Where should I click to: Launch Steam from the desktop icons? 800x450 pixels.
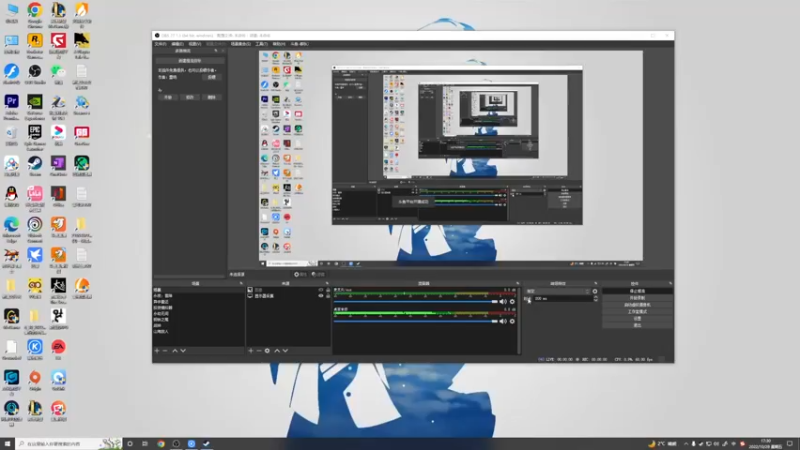[x=35, y=163]
